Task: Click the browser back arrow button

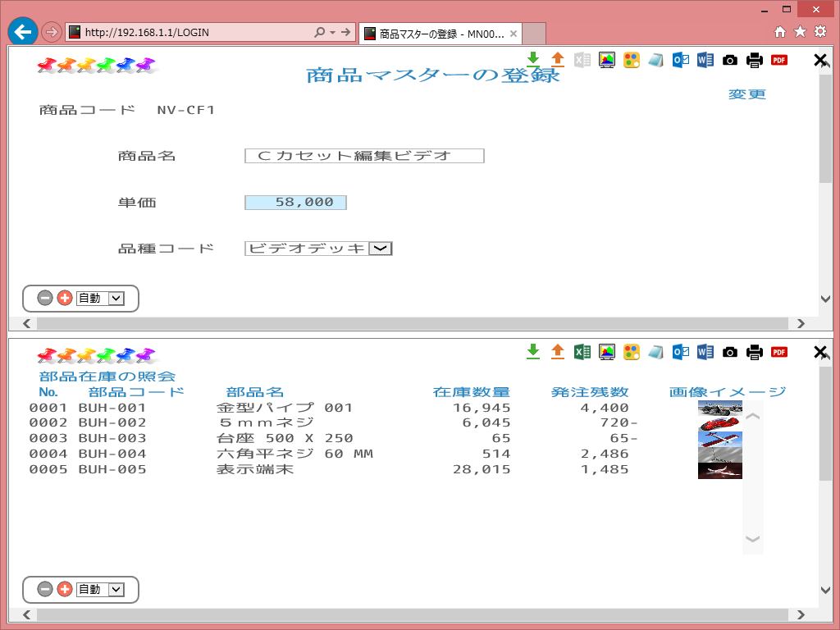Action: 23,32
